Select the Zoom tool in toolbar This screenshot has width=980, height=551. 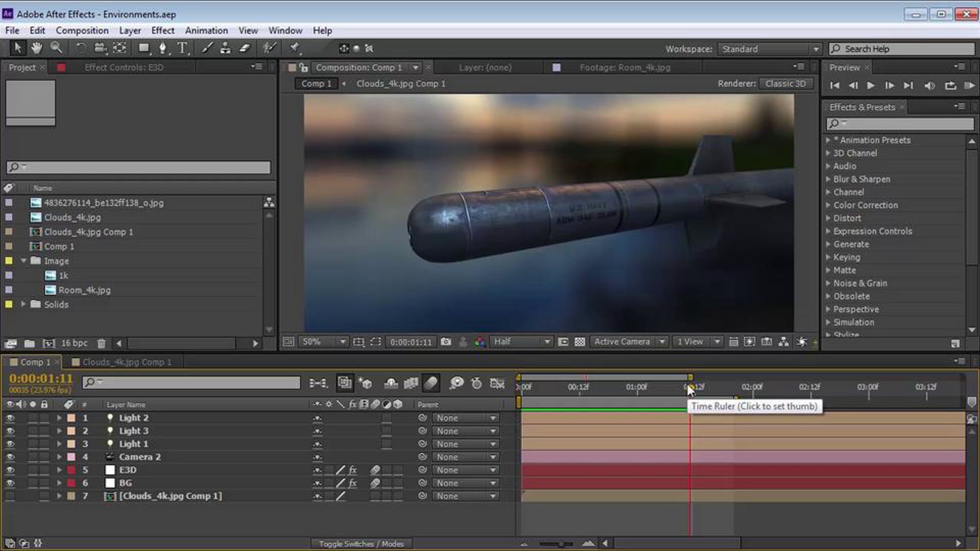[x=56, y=48]
